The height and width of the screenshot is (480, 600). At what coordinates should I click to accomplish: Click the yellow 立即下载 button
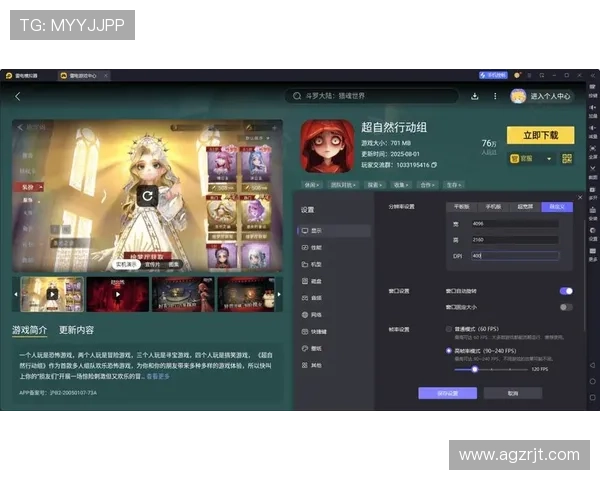540,135
